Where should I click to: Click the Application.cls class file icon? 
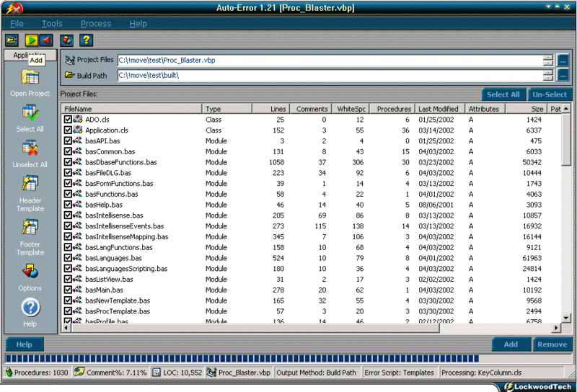pos(78,130)
